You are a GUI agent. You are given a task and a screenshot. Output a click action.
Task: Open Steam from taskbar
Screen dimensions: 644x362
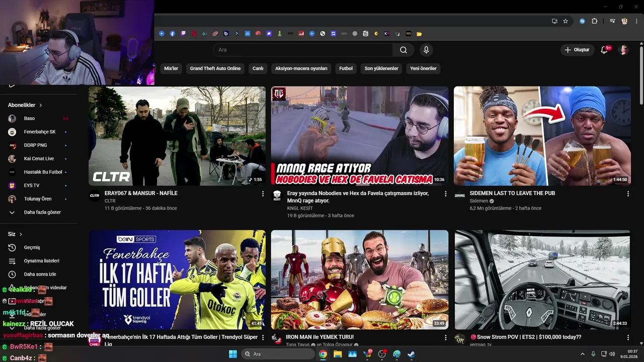[x=411, y=354]
